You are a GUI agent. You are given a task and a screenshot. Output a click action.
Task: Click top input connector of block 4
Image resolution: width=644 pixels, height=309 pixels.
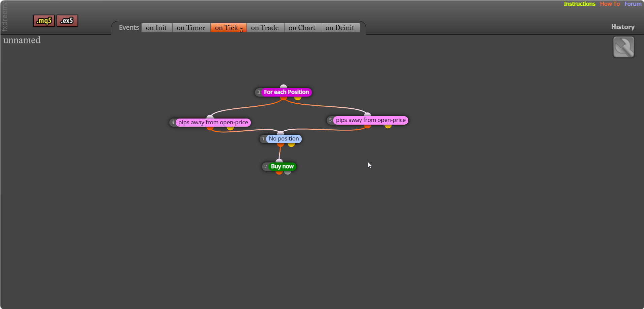210,117
